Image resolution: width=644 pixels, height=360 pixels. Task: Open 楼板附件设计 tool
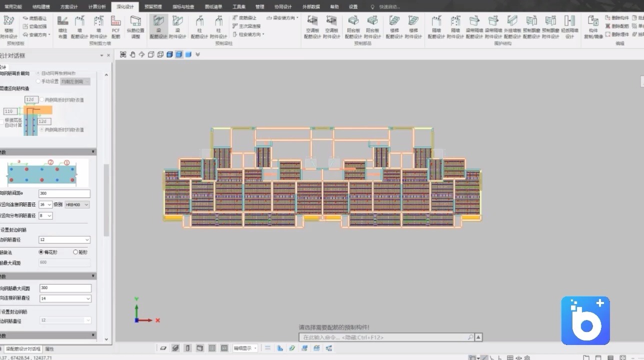point(8,26)
